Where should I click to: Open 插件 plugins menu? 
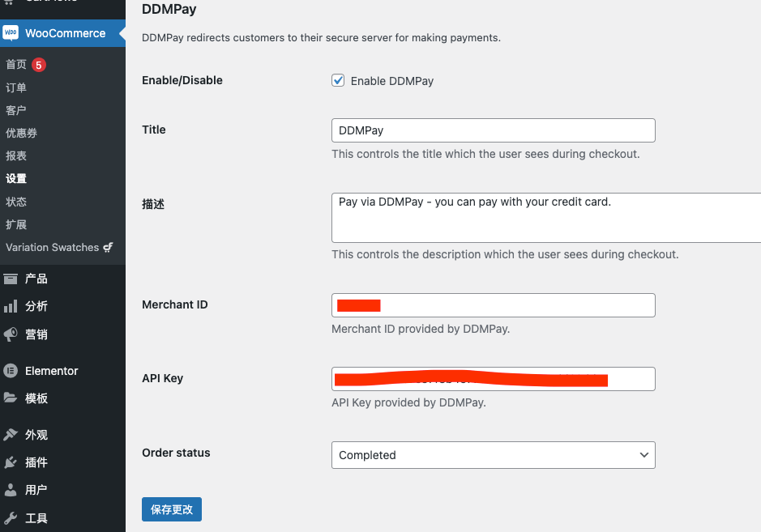coord(36,462)
